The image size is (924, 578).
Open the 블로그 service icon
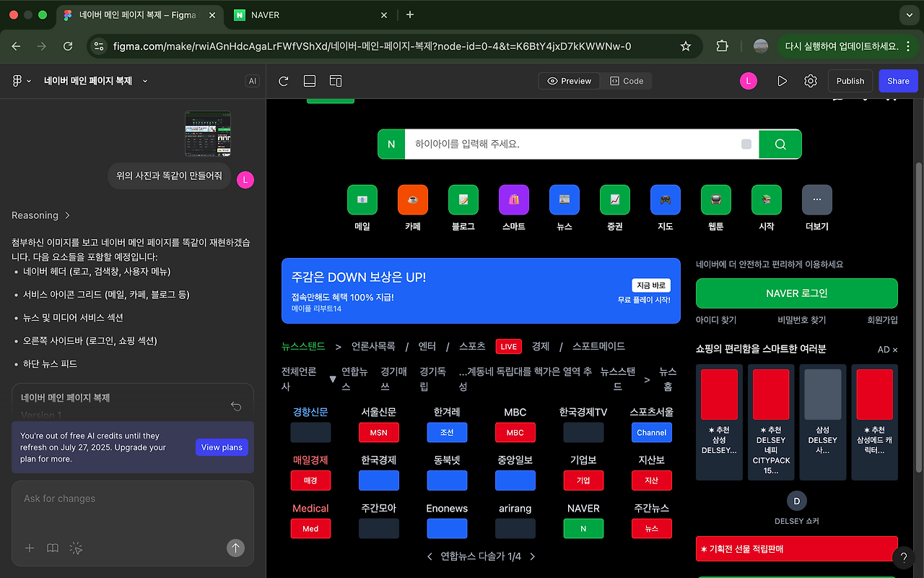[x=463, y=200]
